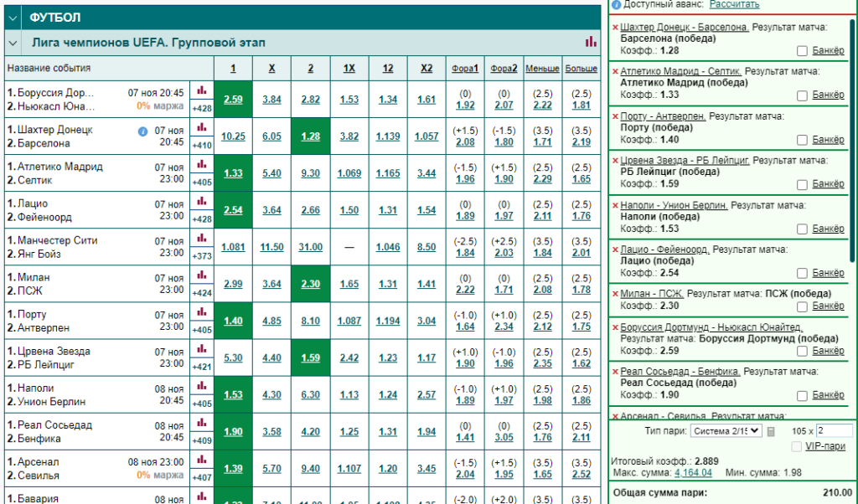Screen dimensions: 858x504
Task: Remove Шахтер Донецк - Барселона from coupon
Action: coord(615,28)
